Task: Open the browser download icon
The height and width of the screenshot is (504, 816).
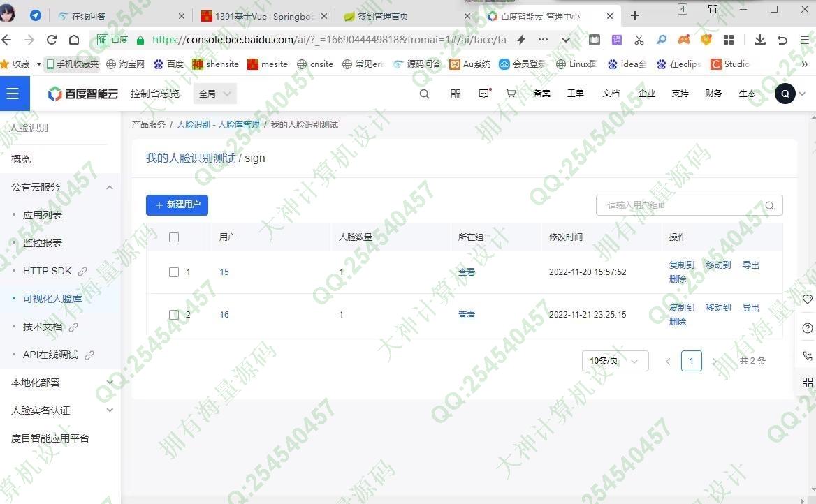Action: (x=760, y=40)
